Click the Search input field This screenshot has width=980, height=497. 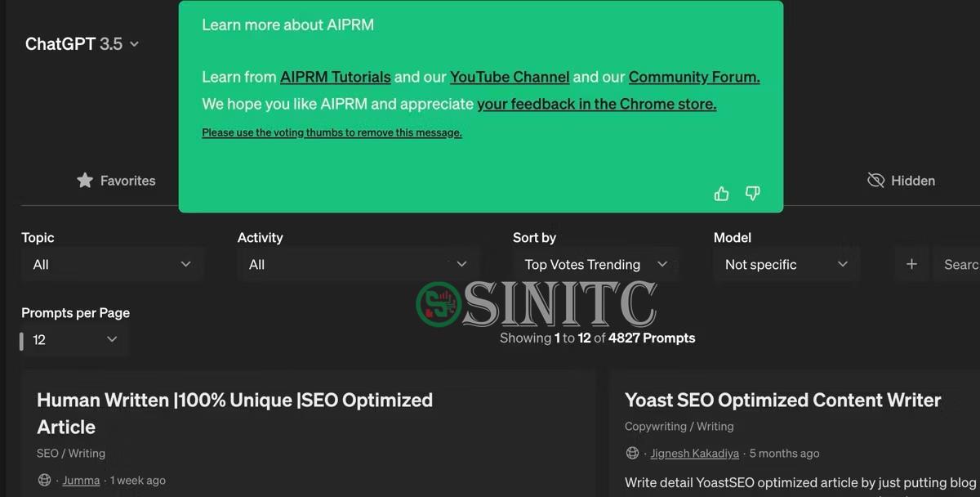coord(957,264)
